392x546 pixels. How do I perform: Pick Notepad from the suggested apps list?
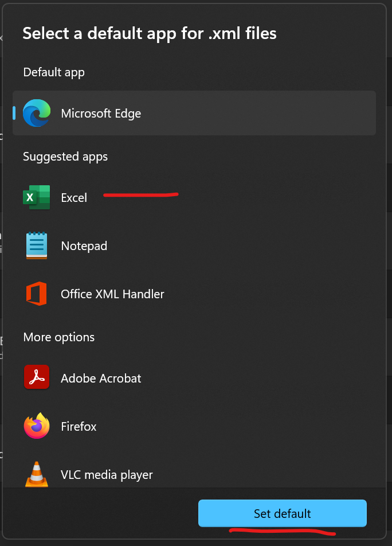click(x=84, y=246)
